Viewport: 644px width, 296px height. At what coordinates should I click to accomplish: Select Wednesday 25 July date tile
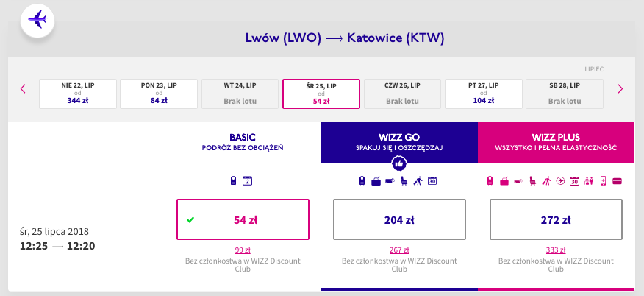coord(321,94)
